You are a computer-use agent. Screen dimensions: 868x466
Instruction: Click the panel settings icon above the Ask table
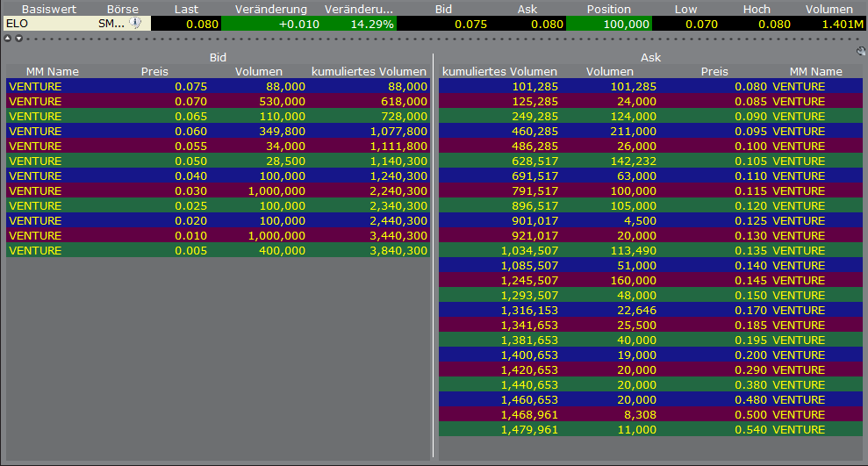[861, 51]
